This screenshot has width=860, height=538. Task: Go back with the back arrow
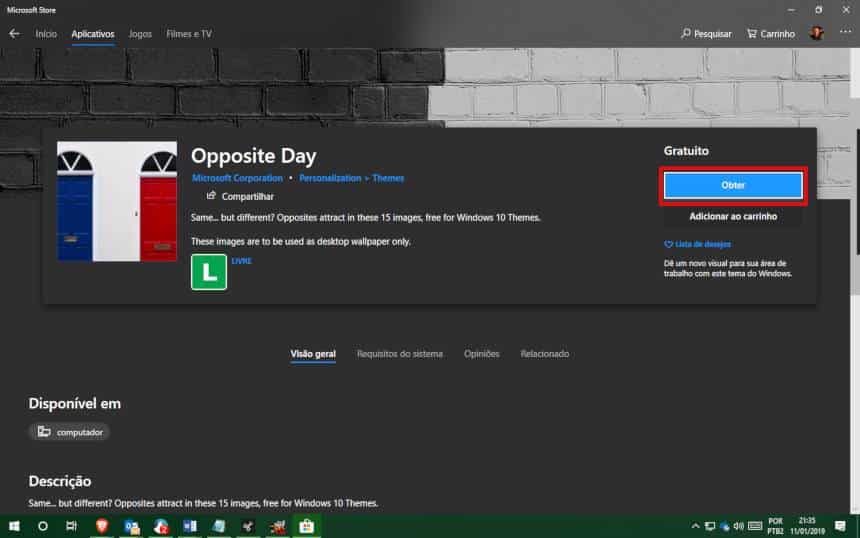(x=14, y=33)
